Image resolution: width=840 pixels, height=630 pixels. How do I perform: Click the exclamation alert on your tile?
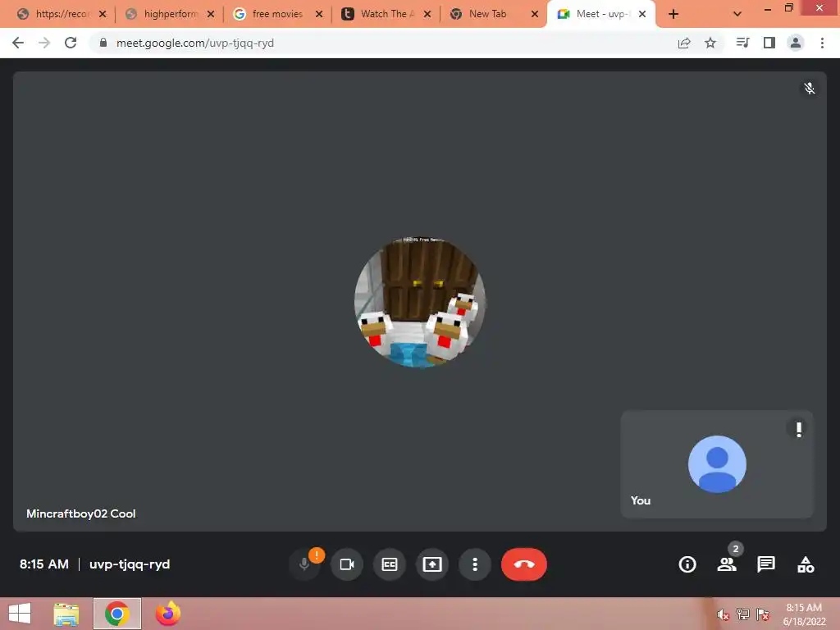(x=799, y=429)
